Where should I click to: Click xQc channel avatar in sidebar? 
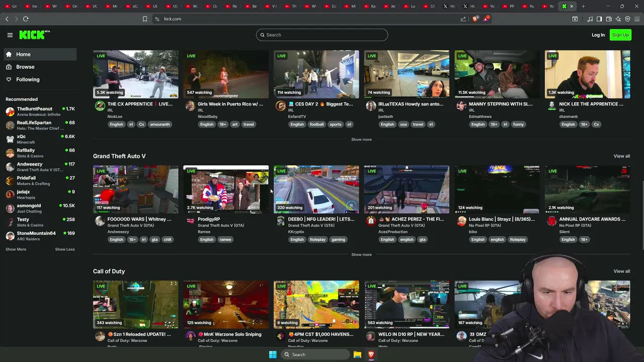click(x=10, y=139)
